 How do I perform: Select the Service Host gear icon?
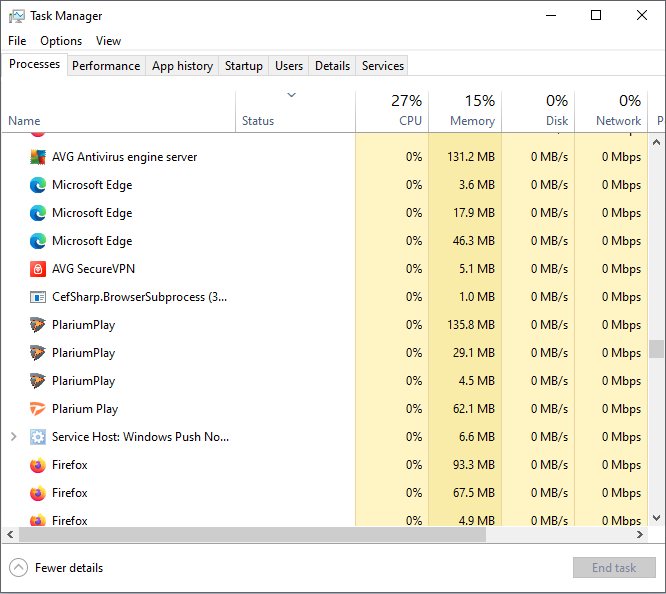[x=38, y=437]
